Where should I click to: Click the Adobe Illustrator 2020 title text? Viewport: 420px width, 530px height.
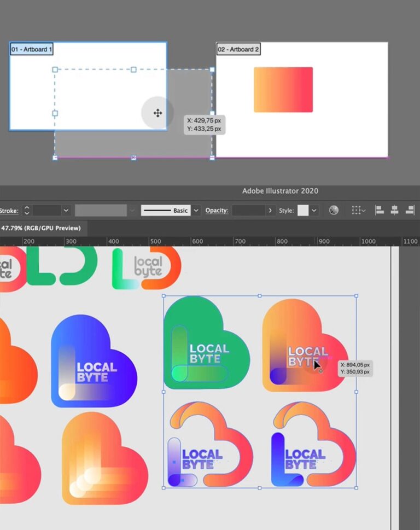coord(280,191)
